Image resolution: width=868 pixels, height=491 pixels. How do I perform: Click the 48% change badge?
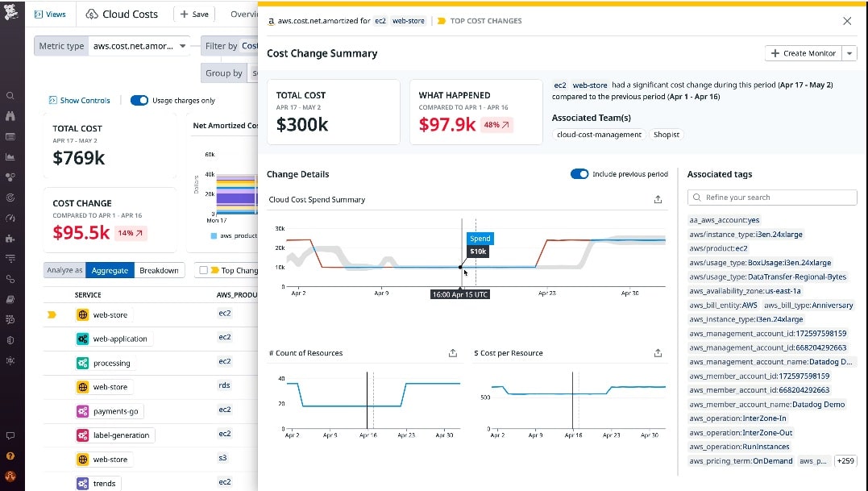click(496, 124)
